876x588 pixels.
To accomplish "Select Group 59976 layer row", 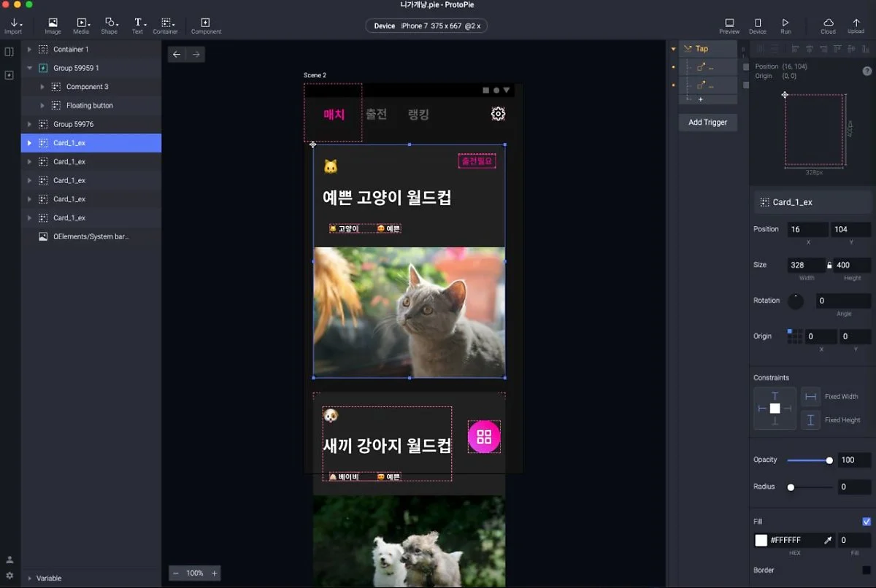I will tap(91, 124).
